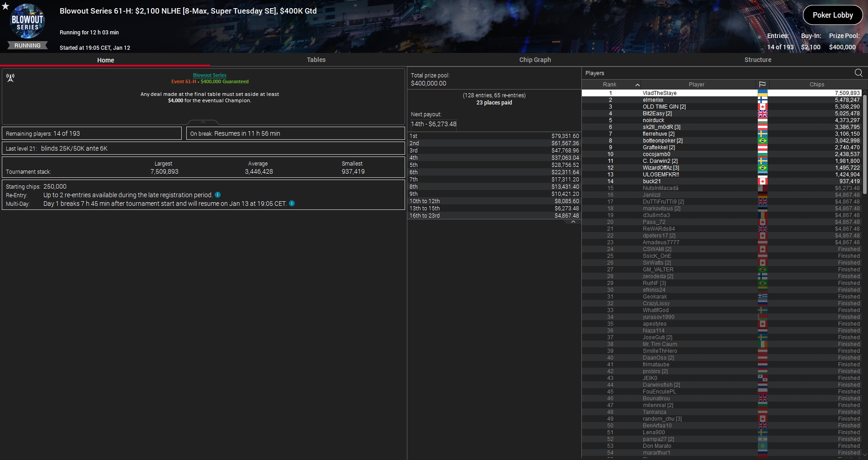Click VladTheSlaye's country flag
Viewport: 868px width, 460px height.
click(762, 93)
